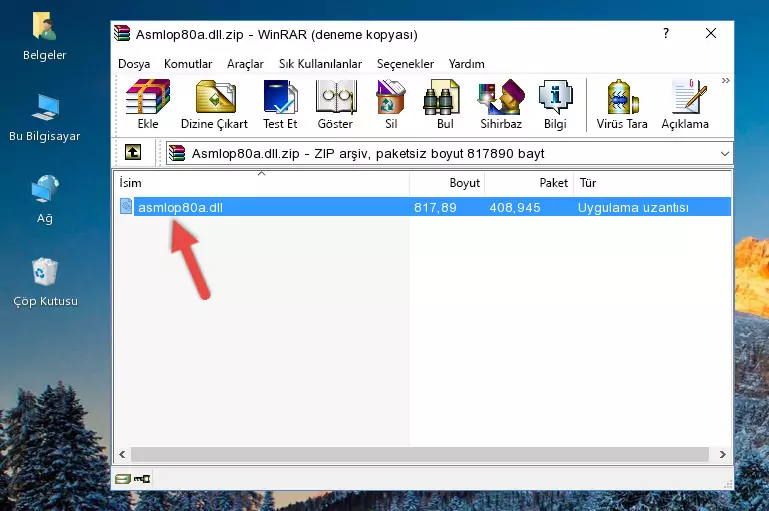
Task: Open the Açıklama comment tool
Action: click(x=685, y=104)
